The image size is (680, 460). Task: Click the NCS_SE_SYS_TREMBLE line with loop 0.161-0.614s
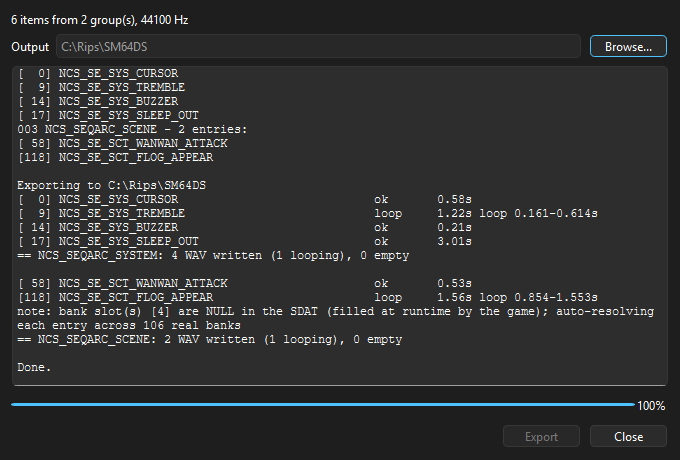pyautogui.click(x=307, y=213)
